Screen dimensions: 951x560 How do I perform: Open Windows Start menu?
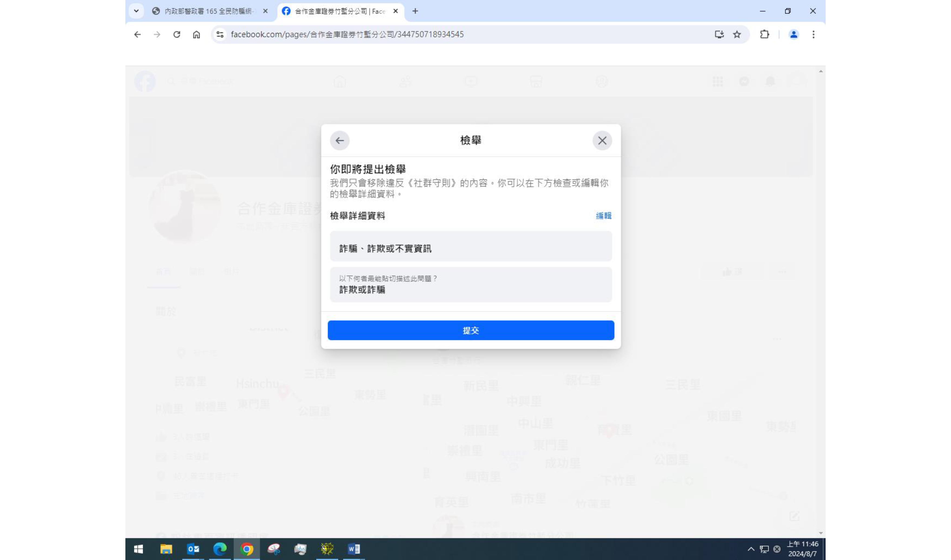[138, 549]
